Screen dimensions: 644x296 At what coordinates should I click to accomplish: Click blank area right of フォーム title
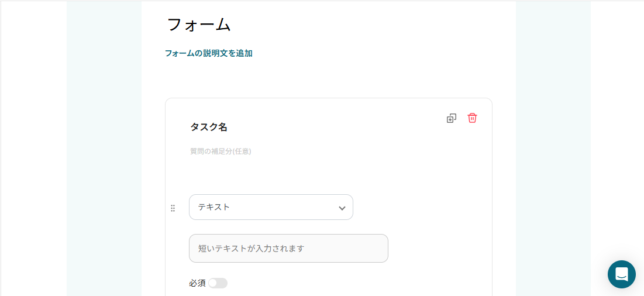(363, 25)
